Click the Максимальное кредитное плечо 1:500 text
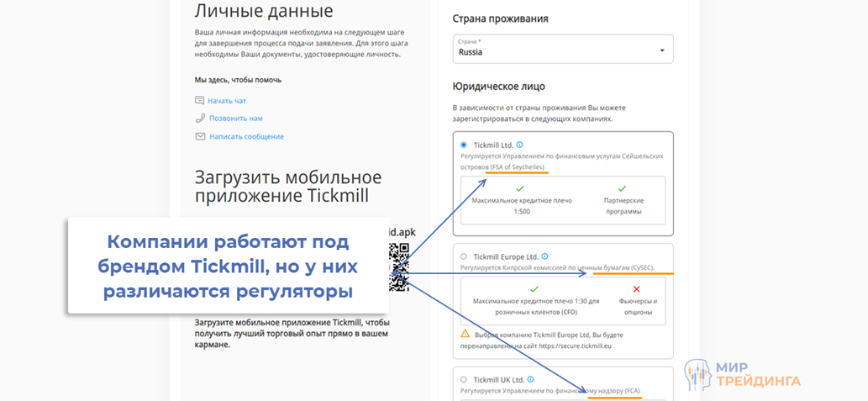868x401 pixels. click(x=522, y=206)
